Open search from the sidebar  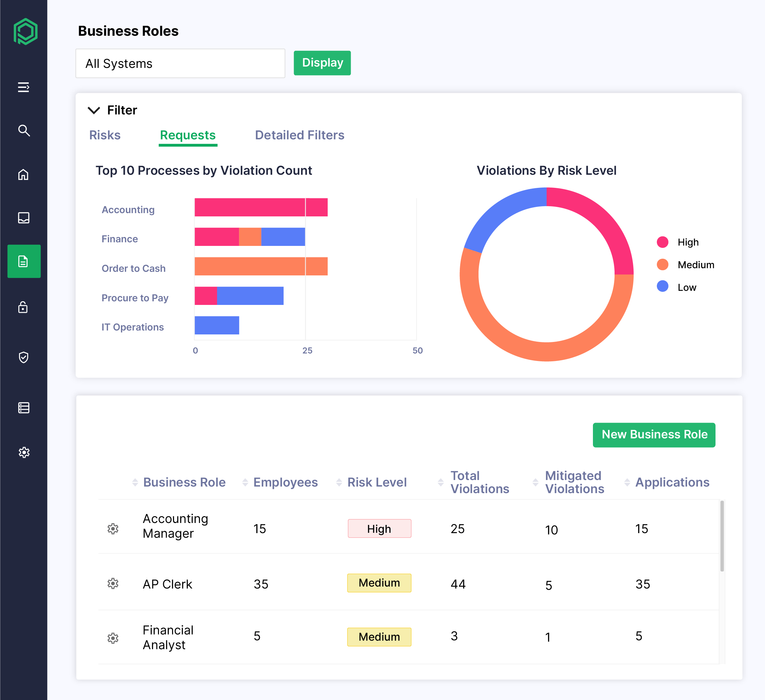[24, 130]
